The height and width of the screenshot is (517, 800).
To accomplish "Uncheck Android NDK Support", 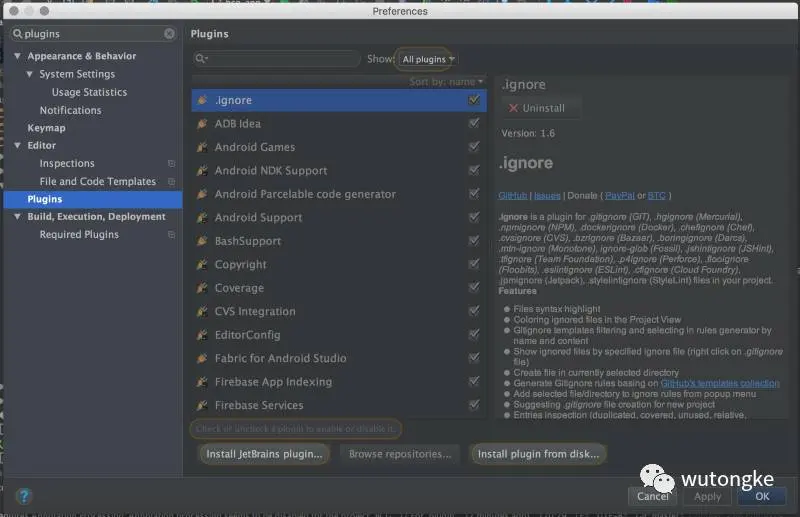I will point(474,170).
